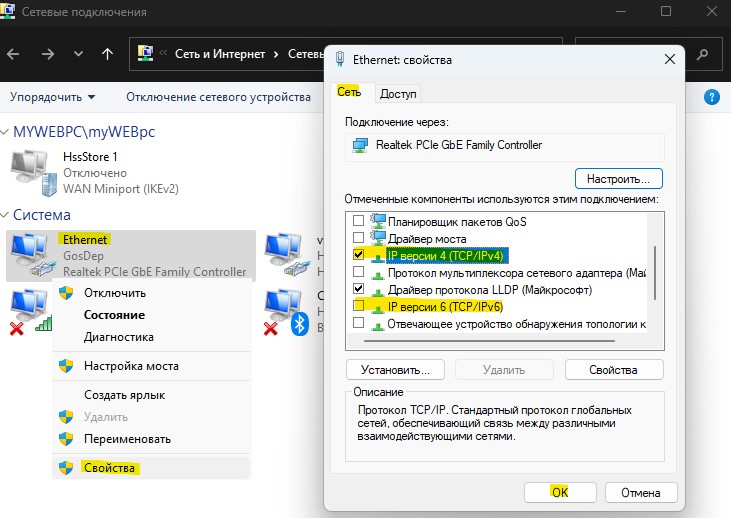The height and width of the screenshot is (519, 731).
Task: Click the shield icon next to Переименовать
Action: coord(66,438)
